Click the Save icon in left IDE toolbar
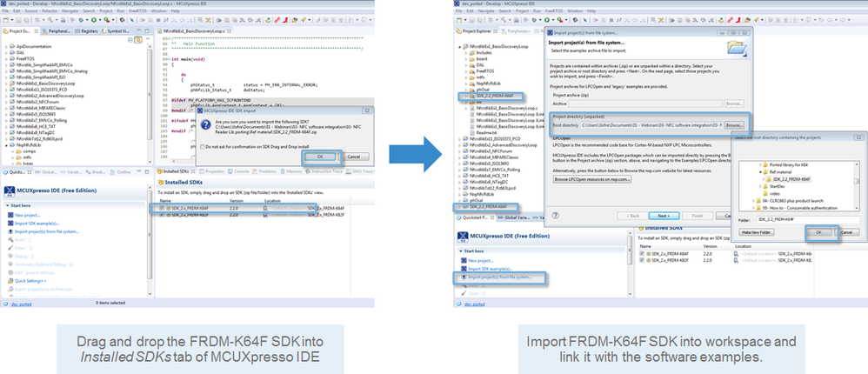Image resolution: width=868 pixels, height=374 pixels. click(18, 20)
